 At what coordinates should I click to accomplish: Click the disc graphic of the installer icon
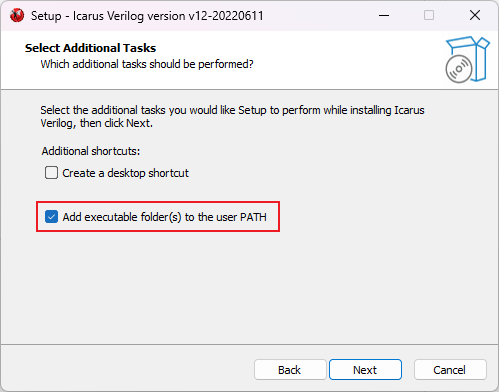[459, 69]
